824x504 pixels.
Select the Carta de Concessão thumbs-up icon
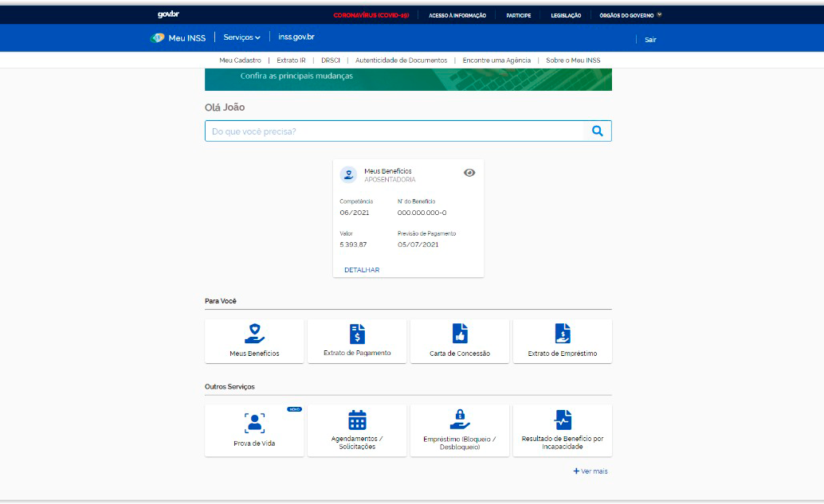(x=460, y=334)
